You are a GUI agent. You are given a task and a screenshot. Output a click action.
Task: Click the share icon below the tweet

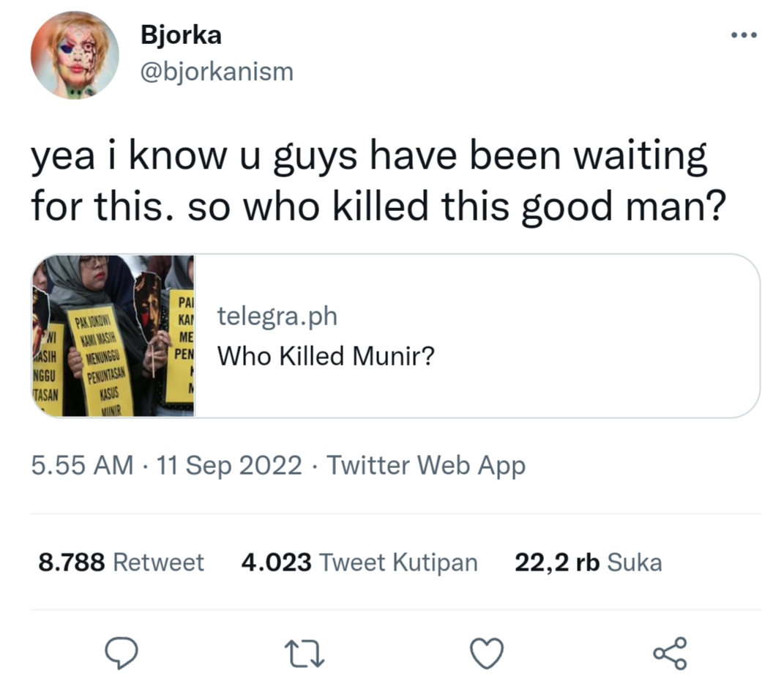(x=669, y=653)
